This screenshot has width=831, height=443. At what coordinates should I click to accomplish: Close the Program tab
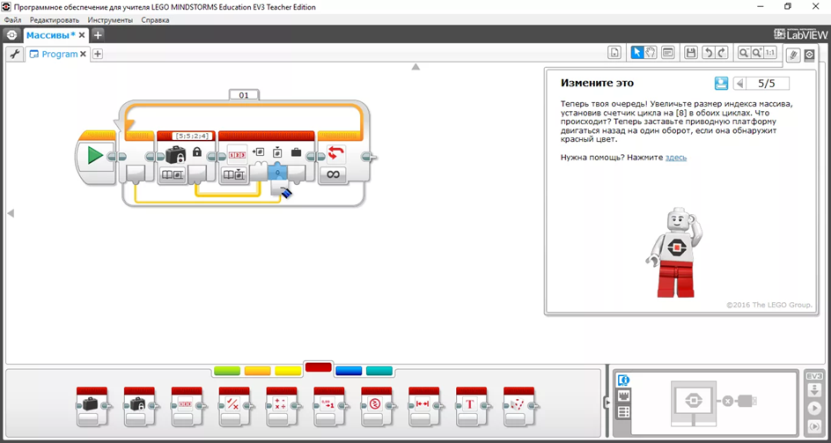tap(83, 54)
